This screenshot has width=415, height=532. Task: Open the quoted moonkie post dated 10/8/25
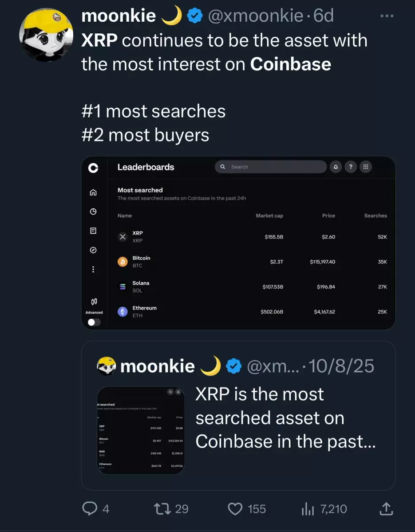click(284, 417)
